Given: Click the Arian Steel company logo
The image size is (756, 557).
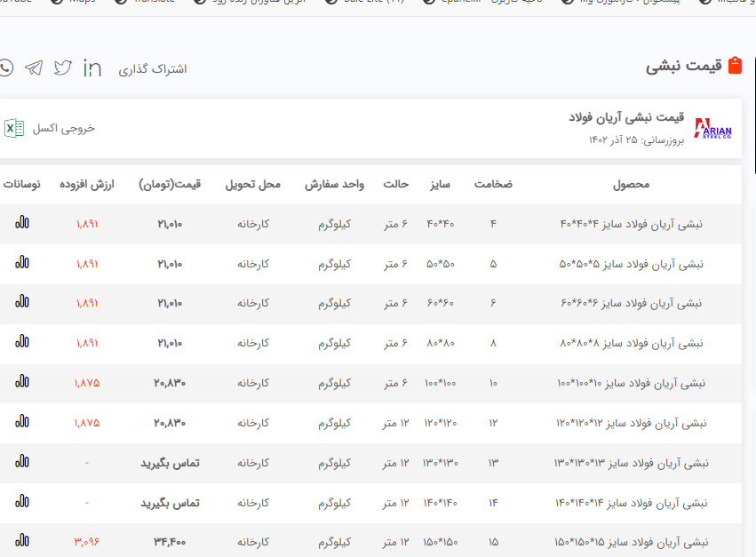Looking at the screenshot, I should 712,129.
